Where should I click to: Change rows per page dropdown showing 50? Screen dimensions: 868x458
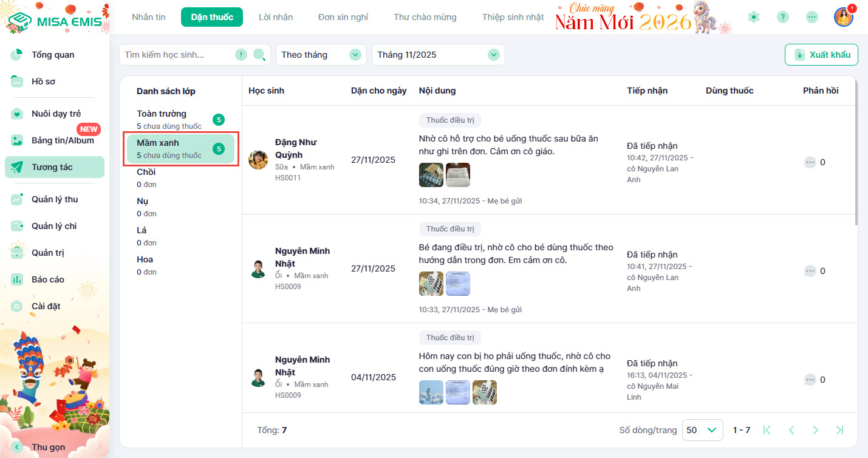click(x=703, y=430)
